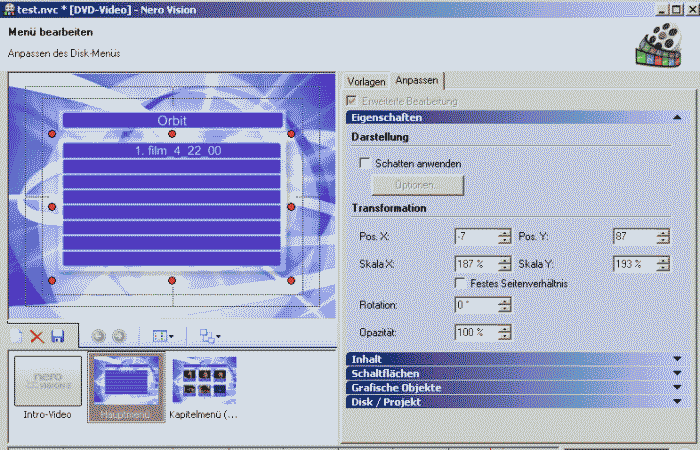Viewport: 700px width, 450px height.
Task: Enable the Schatten anwenden checkbox
Action: point(364,162)
